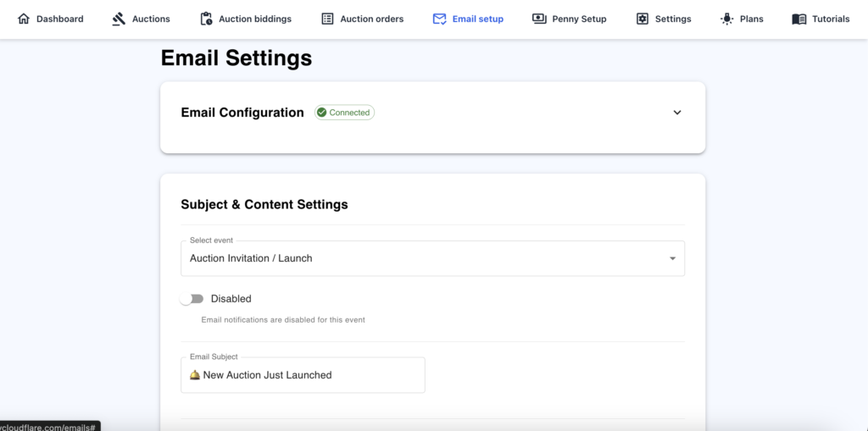This screenshot has height=431, width=868.
Task: Click the green check icon in Connected badge
Action: (x=321, y=113)
